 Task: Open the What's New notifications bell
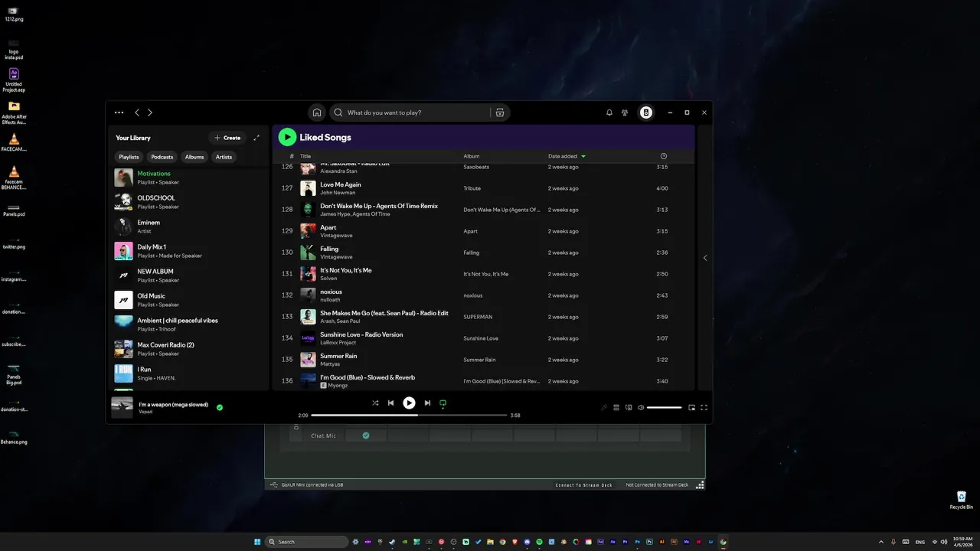(x=609, y=112)
